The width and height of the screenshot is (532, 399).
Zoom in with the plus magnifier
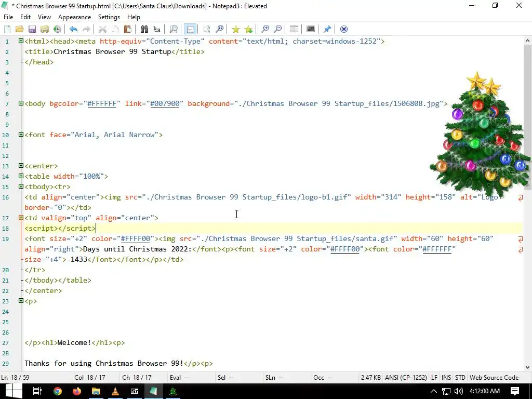(265, 29)
